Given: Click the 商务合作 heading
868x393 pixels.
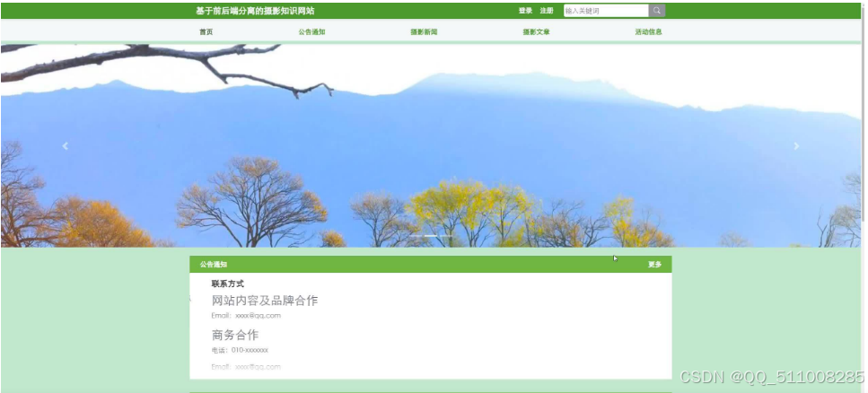Looking at the screenshot, I should 234,335.
